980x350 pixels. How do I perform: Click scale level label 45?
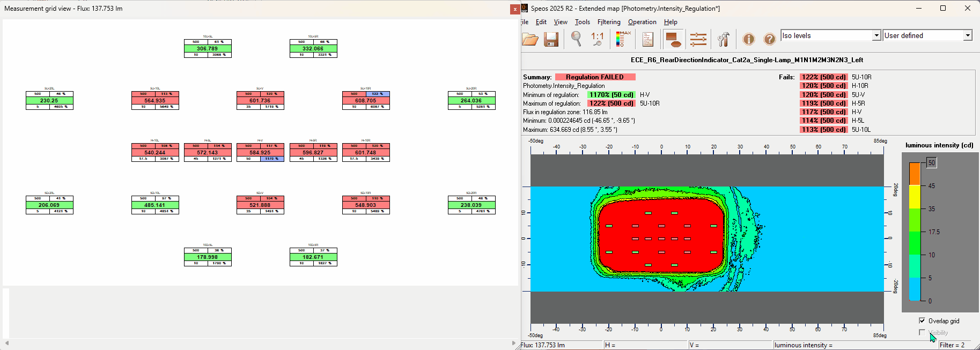pyautogui.click(x=932, y=186)
